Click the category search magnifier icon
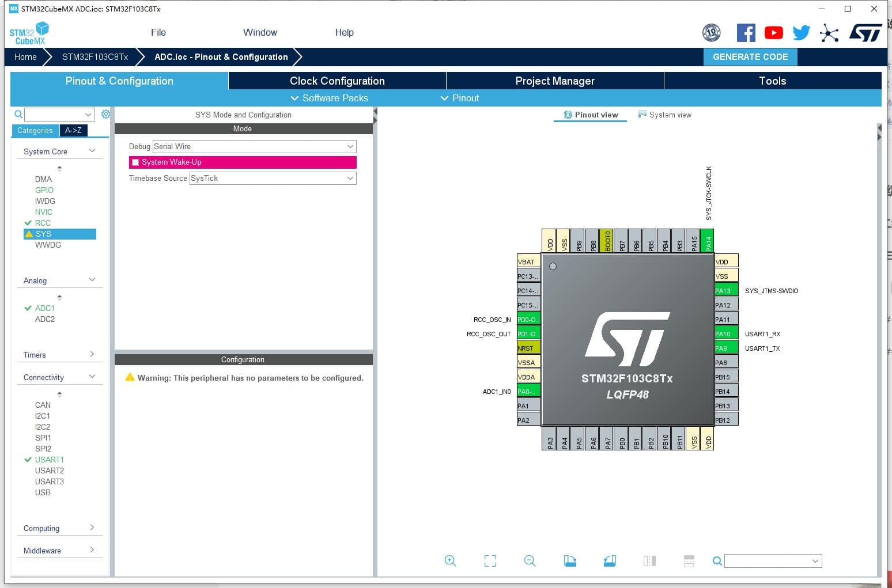This screenshot has width=892, height=588. pos(18,114)
